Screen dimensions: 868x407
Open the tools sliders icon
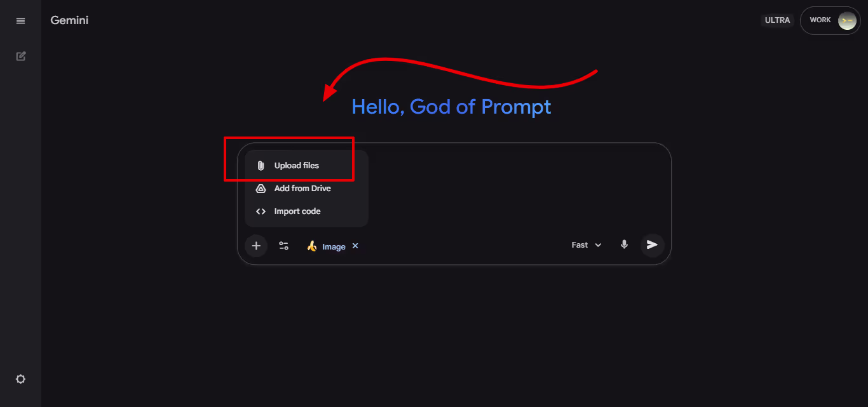pos(284,246)
